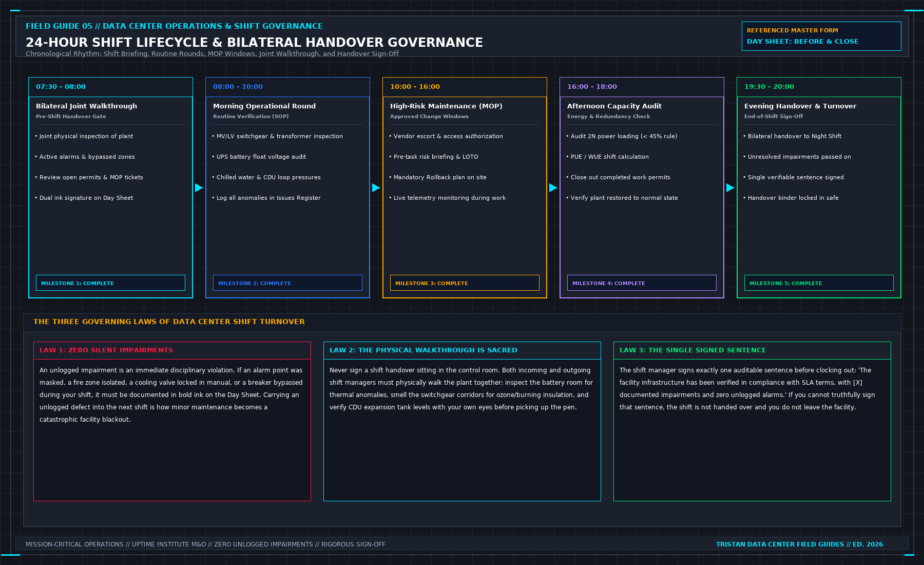Viewport: 924px width, 565px height.
Task: Click Tristan Data Center Field Guides footer
Action: 799,544
